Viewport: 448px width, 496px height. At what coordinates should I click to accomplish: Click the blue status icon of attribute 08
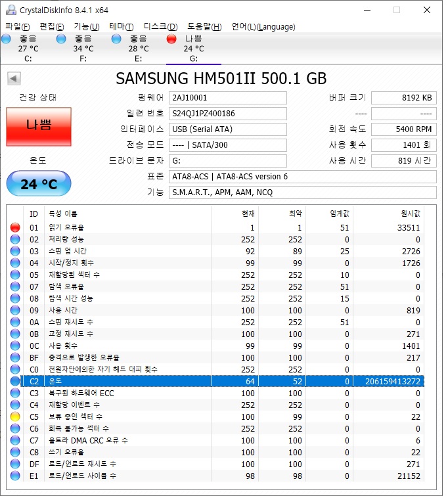coord(15,298)
